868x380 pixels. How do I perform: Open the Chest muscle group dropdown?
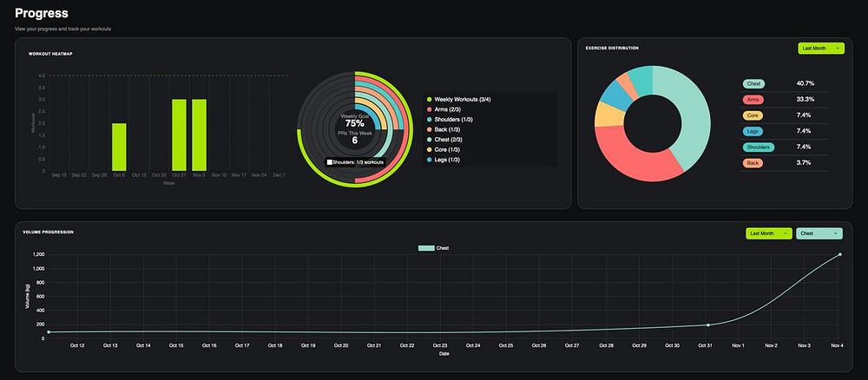[819, 233]
